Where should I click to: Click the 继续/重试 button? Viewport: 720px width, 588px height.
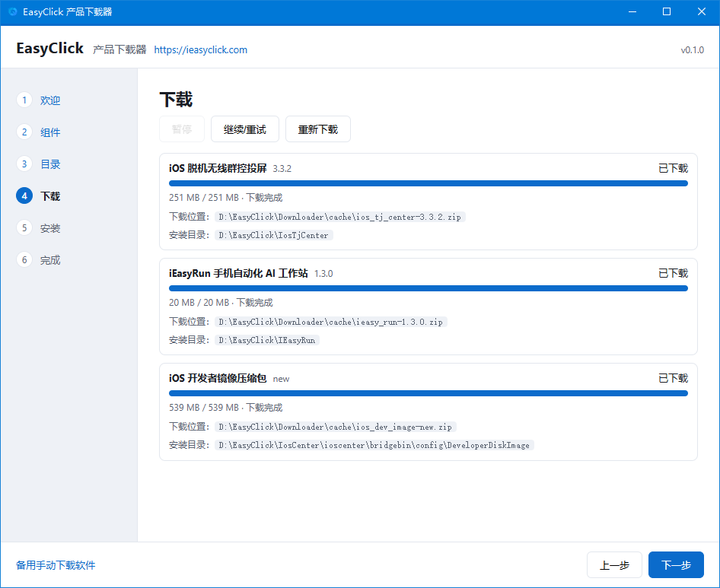pyautogui.click(x=245, y=129)
